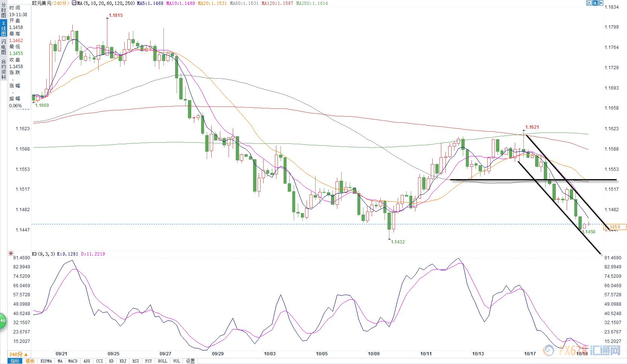Choose the VOL indicator

[176, 361]
